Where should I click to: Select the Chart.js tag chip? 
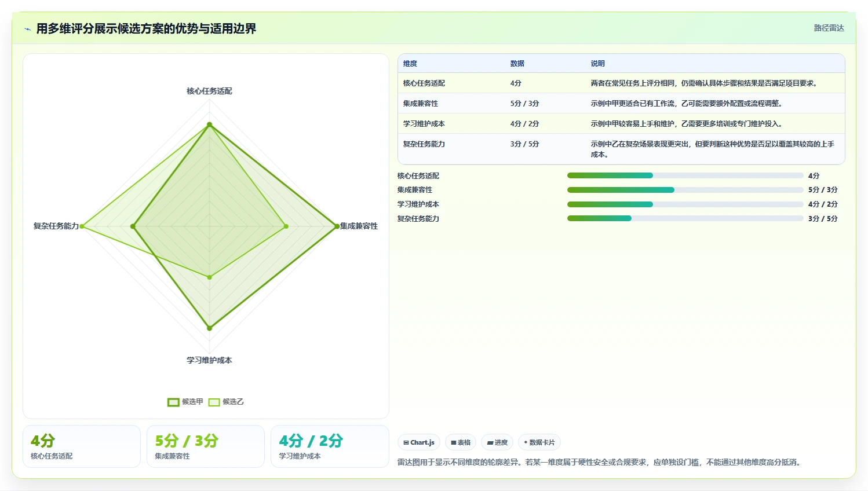pyautogui.click(x=419, y=442)
